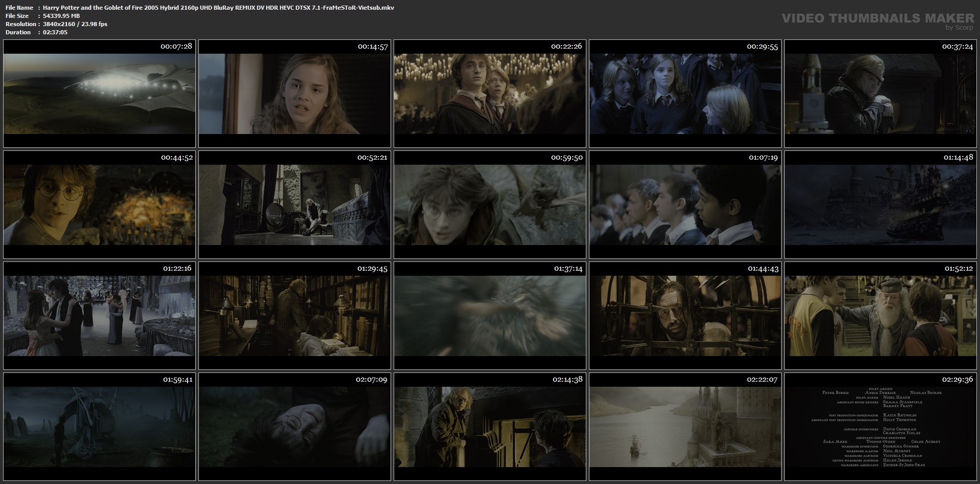Viewport: 980px width, 484px height.
Task: Open the thumbnail at 01:14:48
Action: point(880,205)
